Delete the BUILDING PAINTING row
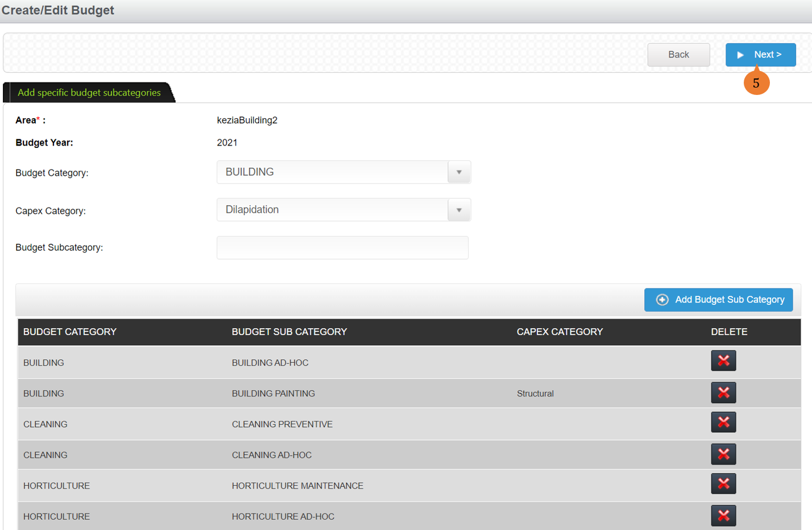The image size is (812, 530). coord(723,392)
